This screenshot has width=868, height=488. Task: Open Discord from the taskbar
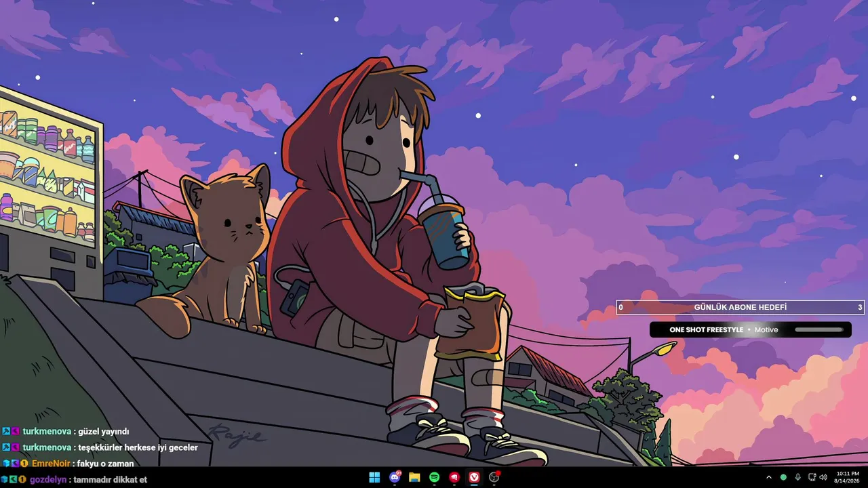[395, 477]
